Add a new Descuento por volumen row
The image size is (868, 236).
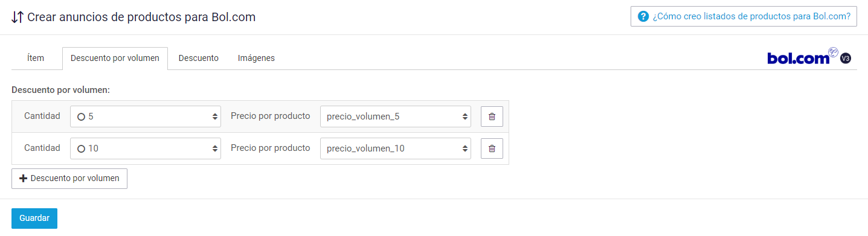(x=69, y=179)
